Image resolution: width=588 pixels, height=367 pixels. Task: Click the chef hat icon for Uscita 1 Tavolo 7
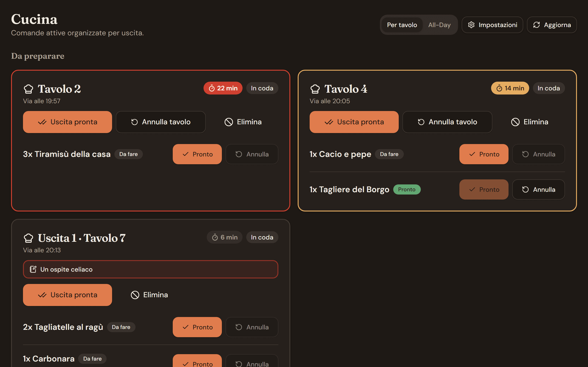[x=28, y=238]
